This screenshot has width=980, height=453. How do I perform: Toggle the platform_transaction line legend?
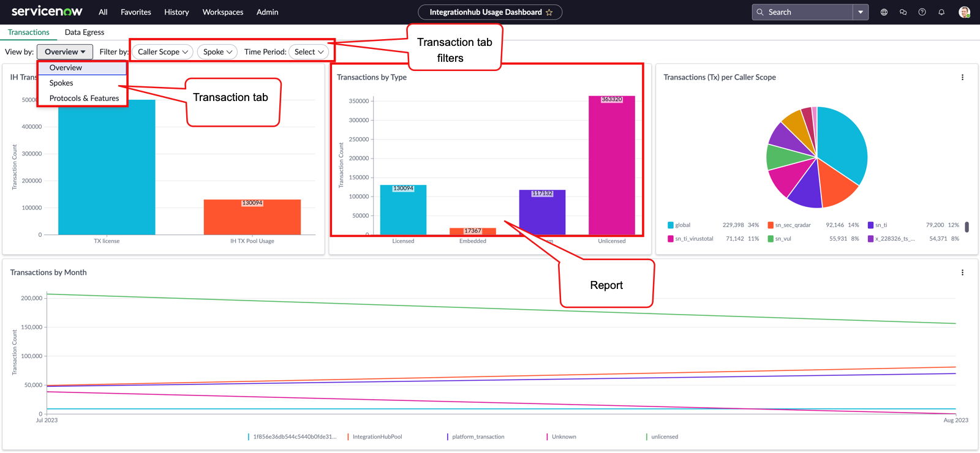[x=475, y=437]
